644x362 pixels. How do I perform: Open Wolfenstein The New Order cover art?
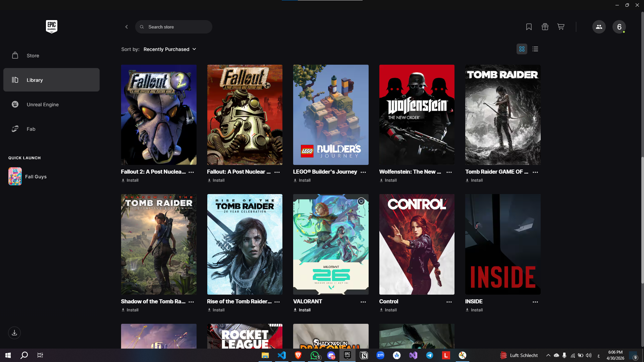coord(417,115)
